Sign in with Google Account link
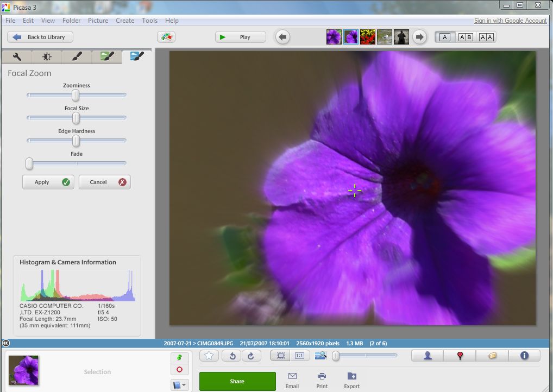Viewport: 553px width, 392px height. point(510,21)
